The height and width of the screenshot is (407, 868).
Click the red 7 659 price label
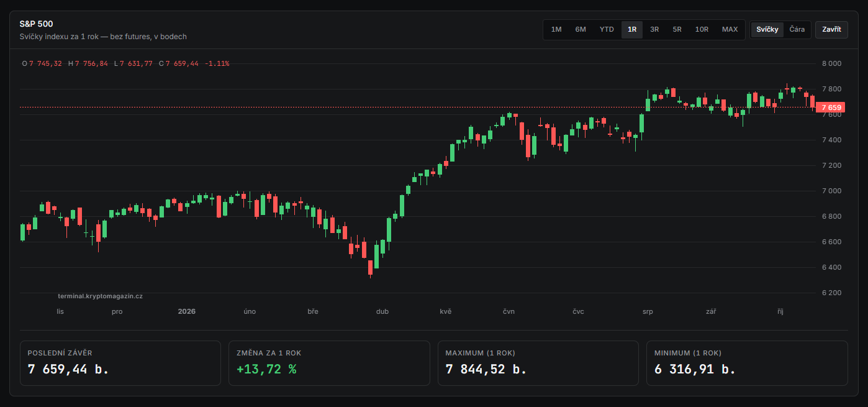coord(830,107)
